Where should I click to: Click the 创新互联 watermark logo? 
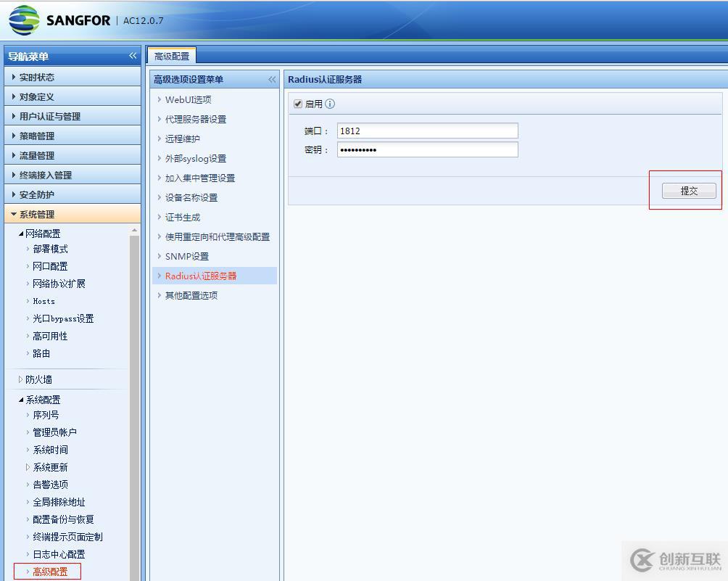[x=643, y=557]
